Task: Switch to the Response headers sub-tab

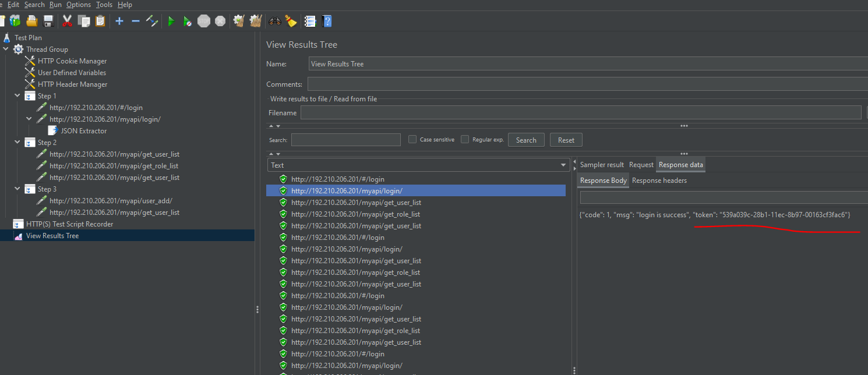Action: pos(659,181)
